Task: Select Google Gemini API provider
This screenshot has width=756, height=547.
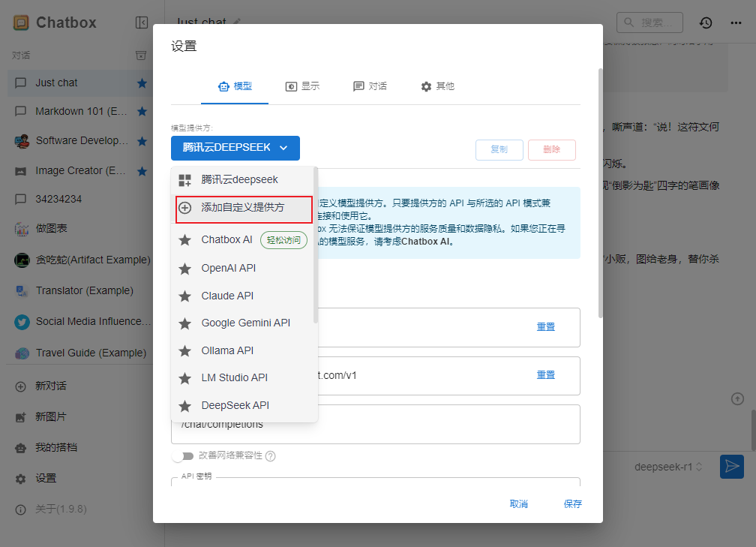Action: pyautogui.click(x=242, y=323)
